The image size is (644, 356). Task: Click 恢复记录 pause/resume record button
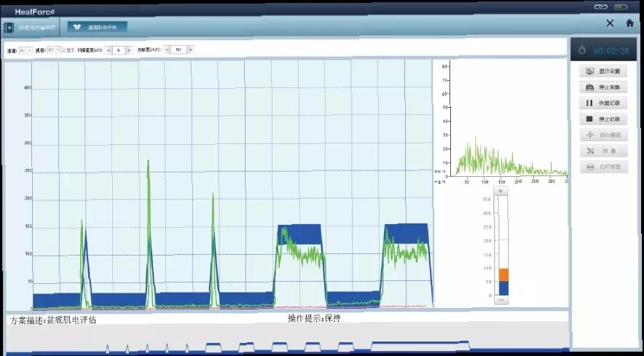click(603, 103)
